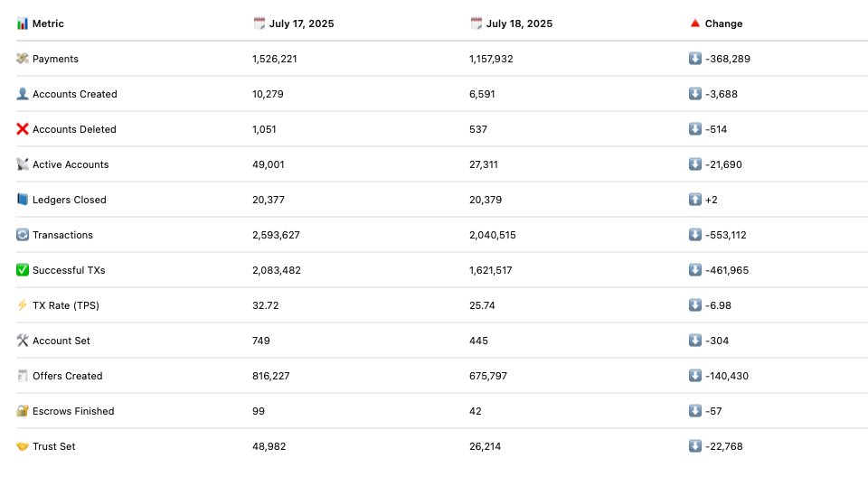
Task: Click the lock icon beside Escrows Finished
Action: coord(22,411)
